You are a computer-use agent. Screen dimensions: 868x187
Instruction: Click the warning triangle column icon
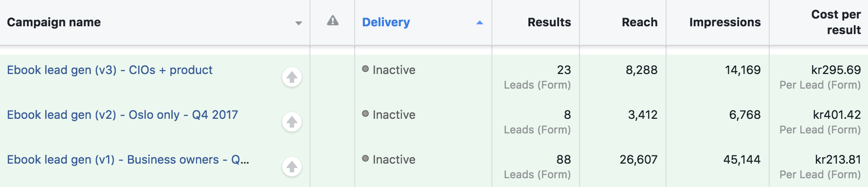pyautogui.click(x=333, y=20)
